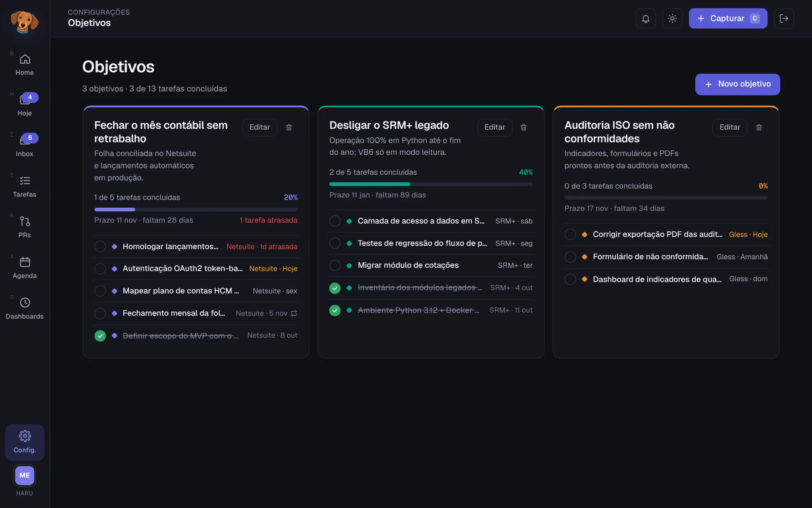The height and width of the screenshot is (508, 812).
Task: Open the ME user avatar
Action: tap(25, 475)
